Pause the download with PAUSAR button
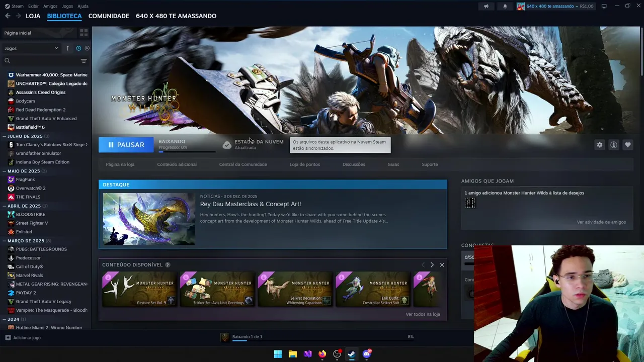Image resolution: width=644 pixels, height=362 pixels. (126, 145)
